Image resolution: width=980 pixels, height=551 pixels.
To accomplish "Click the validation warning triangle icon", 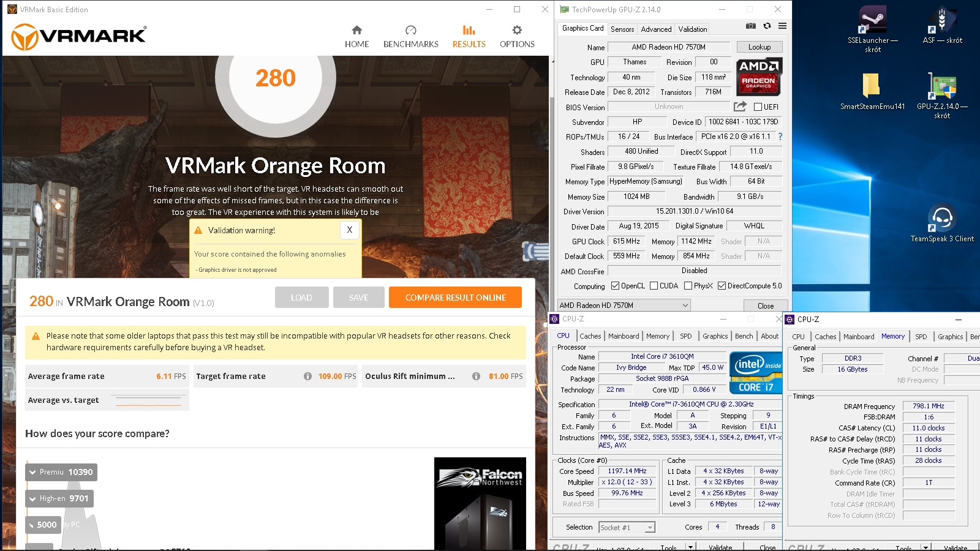I will point(198,230).
